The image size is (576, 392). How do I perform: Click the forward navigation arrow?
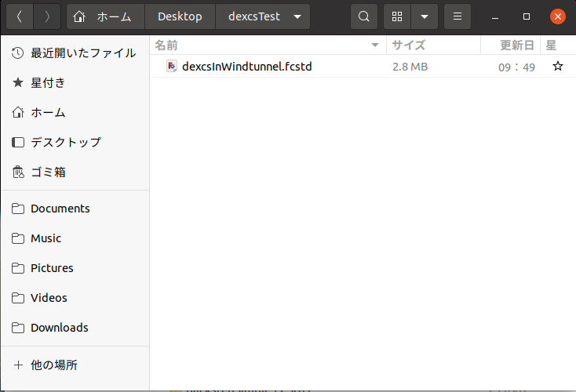pyautogui.click(x=47, y=16)
